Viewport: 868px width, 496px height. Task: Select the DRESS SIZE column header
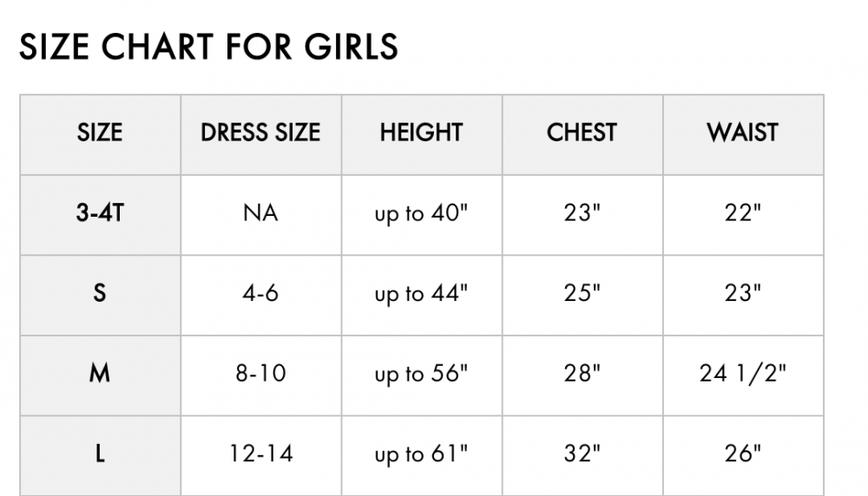pyautogui.click(x=260, y=134)
